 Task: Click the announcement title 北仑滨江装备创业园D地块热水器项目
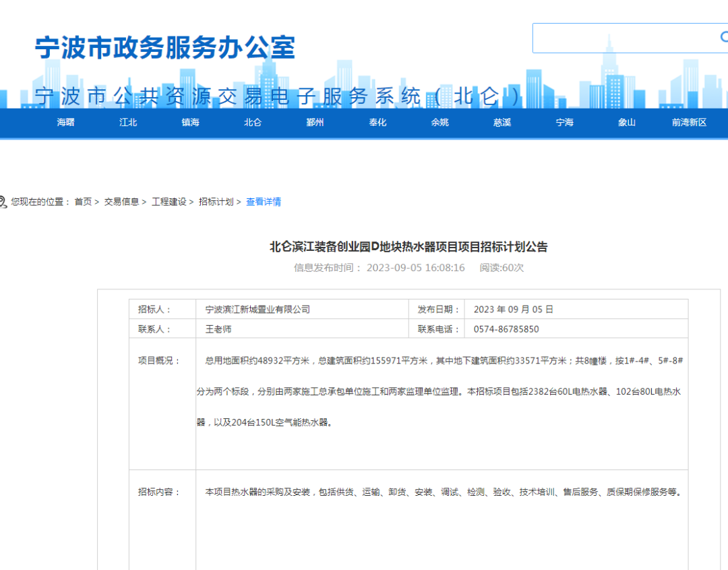(408, 246)
